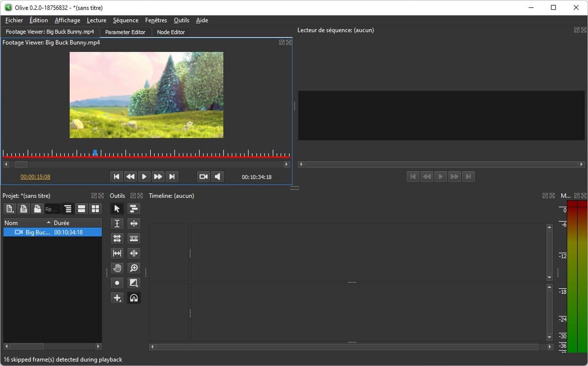This screenshot has width=588, height=366.
Task: Open the Fichier menu
Action: coord(14,20)
